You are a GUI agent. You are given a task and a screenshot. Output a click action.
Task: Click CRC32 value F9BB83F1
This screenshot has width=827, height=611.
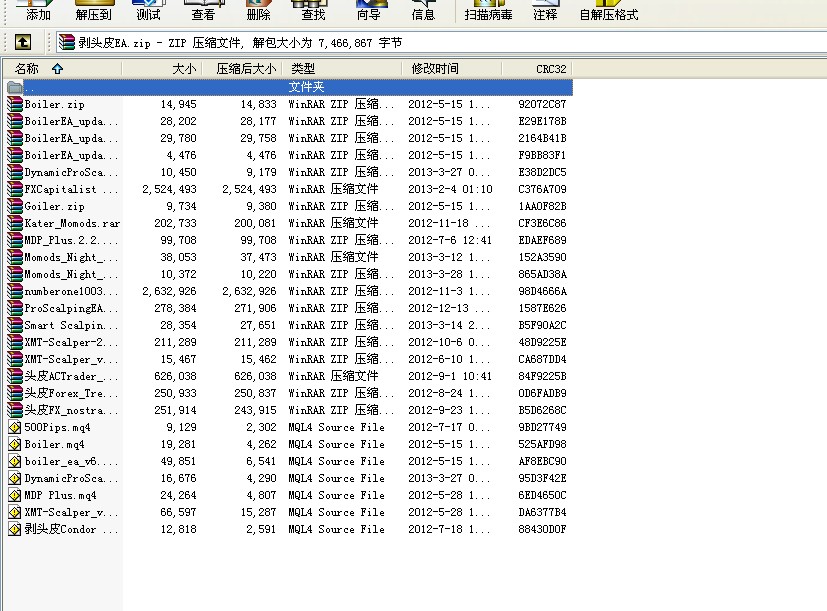pyautogui.click(x=542, y=155)
